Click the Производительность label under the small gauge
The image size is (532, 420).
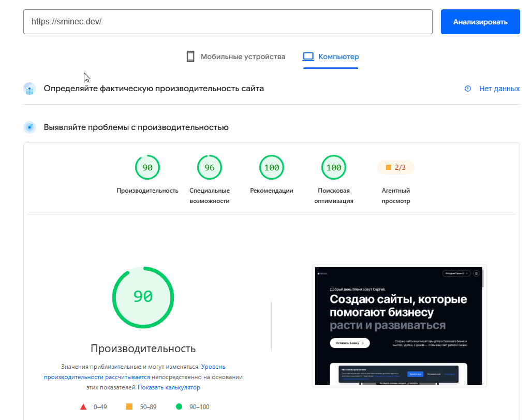[x=147, y=191]
